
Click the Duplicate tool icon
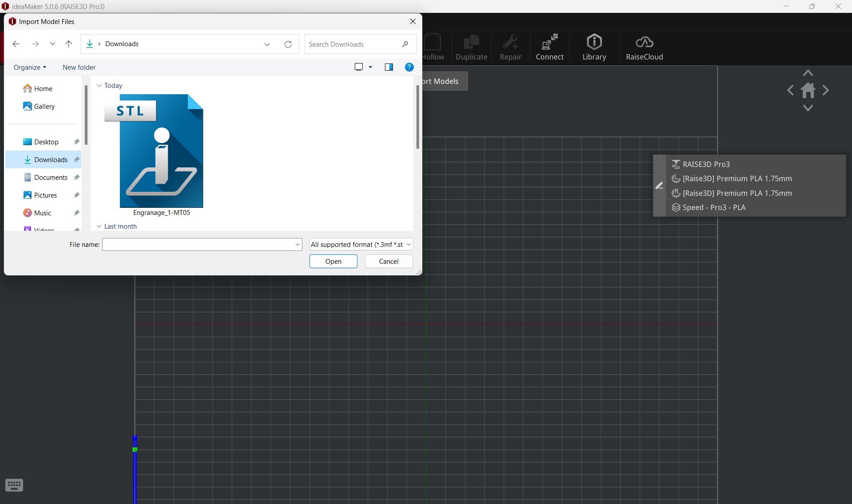[472, 47]
